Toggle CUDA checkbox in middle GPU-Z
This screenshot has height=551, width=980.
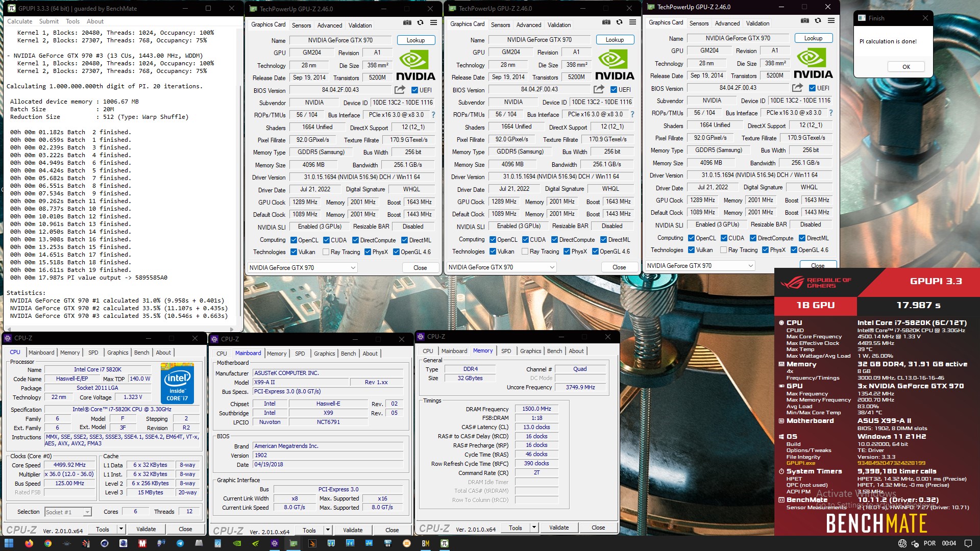pos(525,240)
